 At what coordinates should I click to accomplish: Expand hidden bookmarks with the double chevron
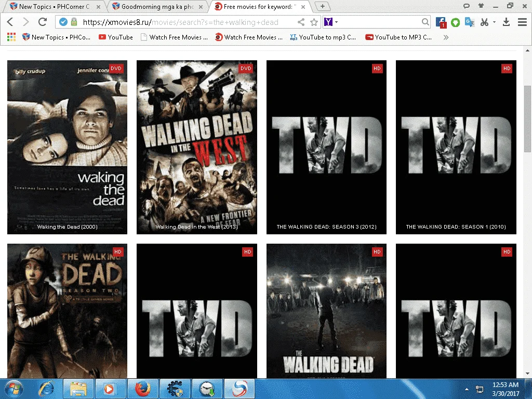(x=446, y=37)
